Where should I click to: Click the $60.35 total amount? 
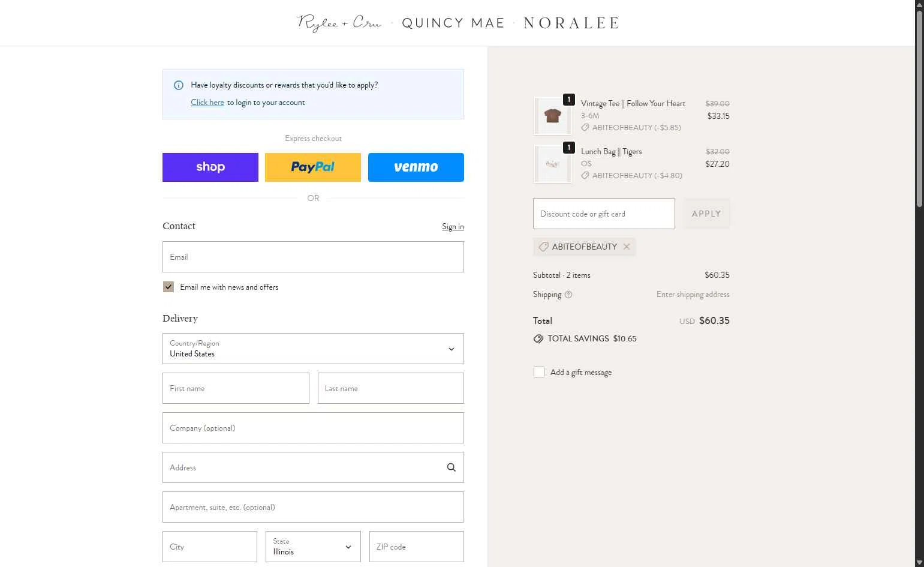714,321
